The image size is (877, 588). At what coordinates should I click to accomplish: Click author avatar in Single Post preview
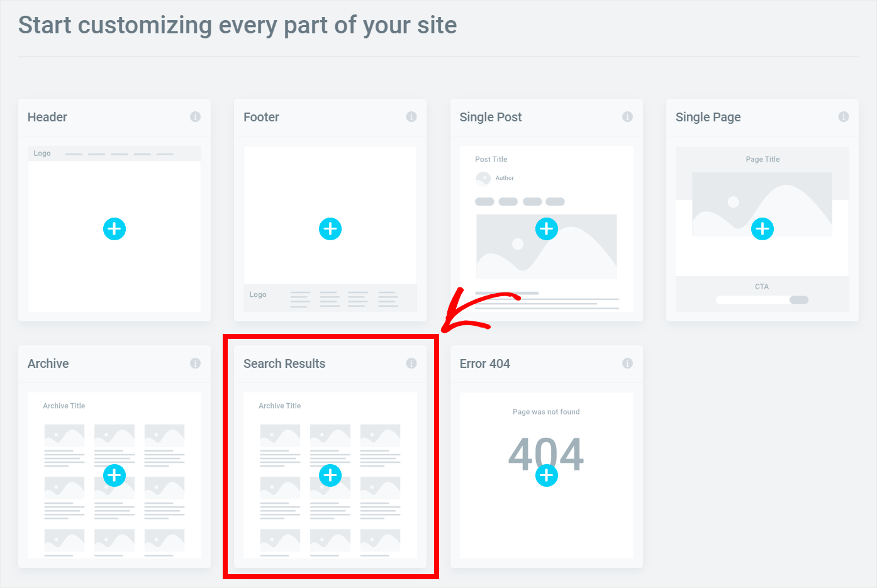coord(483,179)
